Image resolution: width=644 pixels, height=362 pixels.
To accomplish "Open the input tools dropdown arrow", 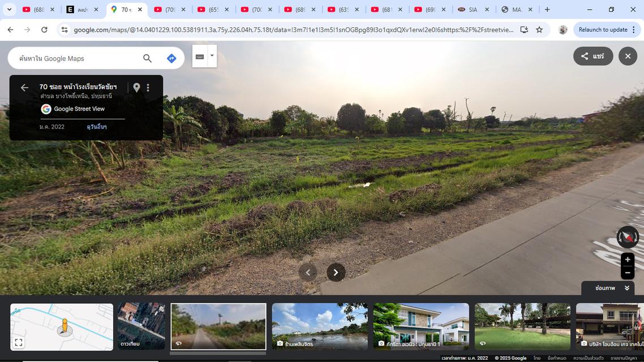I will (x=212, y=55).
